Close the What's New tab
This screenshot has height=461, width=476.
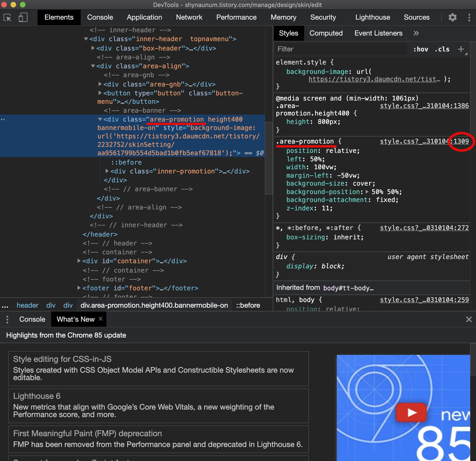click(101, 319)
